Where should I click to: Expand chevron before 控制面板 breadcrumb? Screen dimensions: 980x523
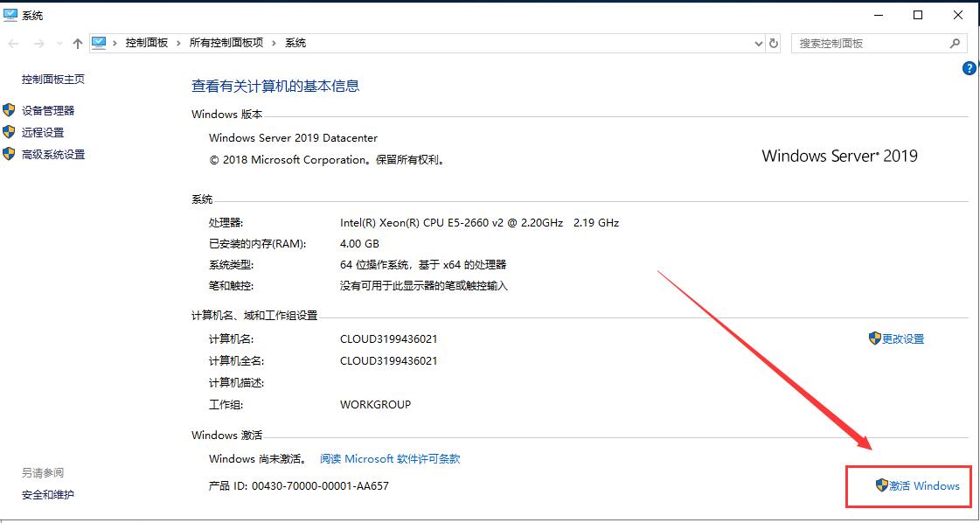(x=115, y=43)
